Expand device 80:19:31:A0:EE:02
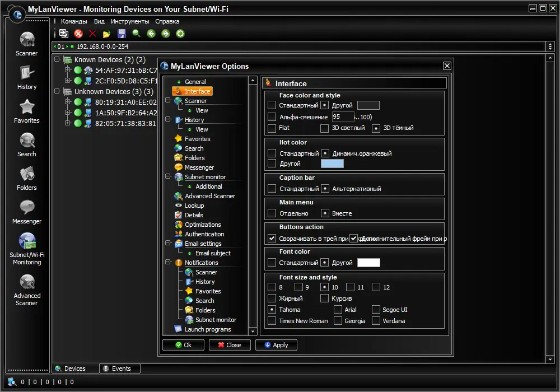 pyautogui.click(x=68, y=102)
